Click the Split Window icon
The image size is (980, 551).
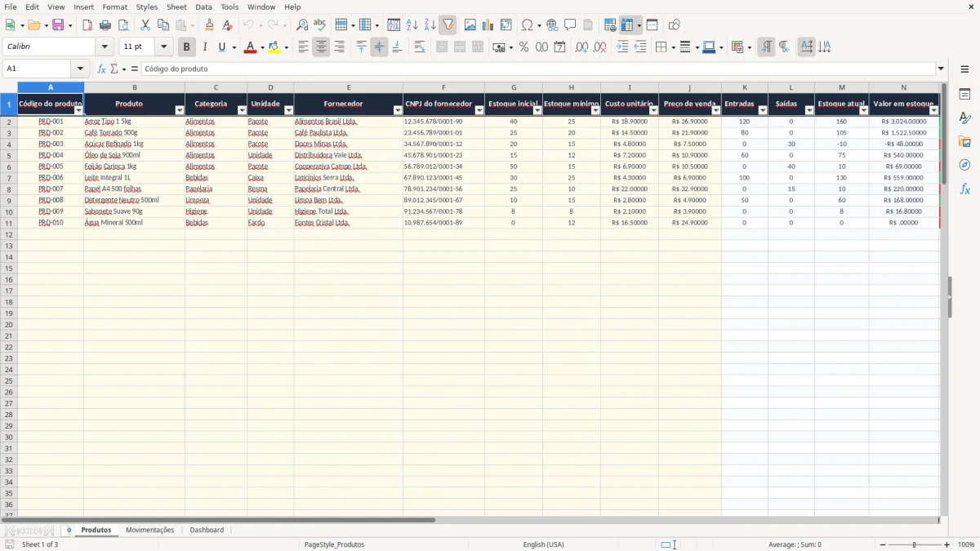click(652, 25)
